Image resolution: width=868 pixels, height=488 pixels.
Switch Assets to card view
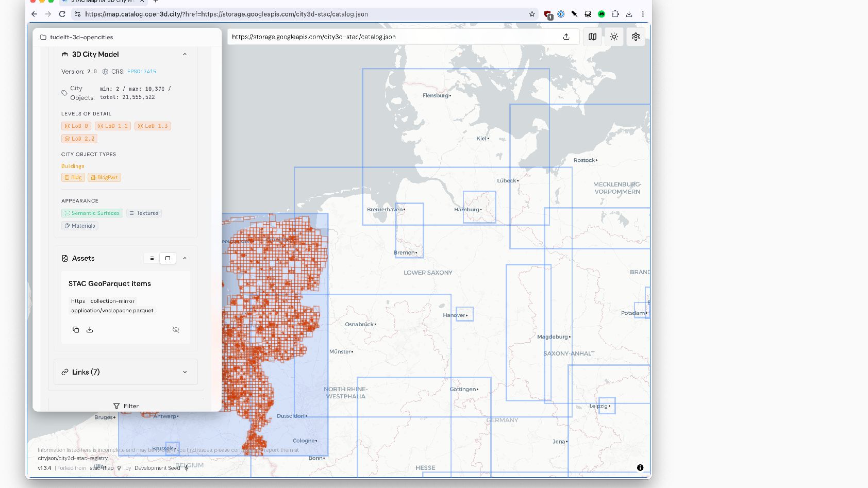[168, 258]
